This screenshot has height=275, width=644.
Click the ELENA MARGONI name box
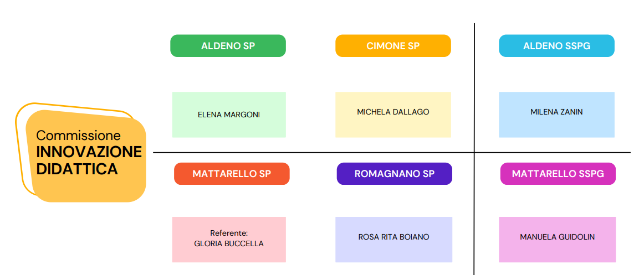coord(229,115)
